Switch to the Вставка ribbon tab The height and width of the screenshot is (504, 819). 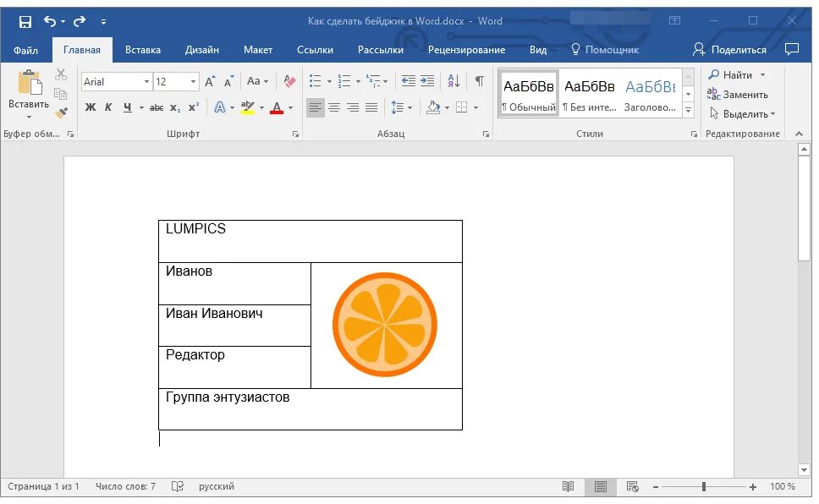click(143, 50)
